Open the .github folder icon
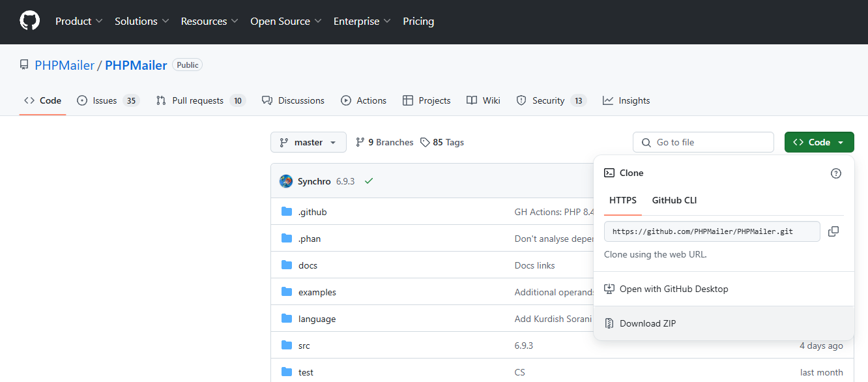Viewport: 868px width, 382px height. point(287,212)
